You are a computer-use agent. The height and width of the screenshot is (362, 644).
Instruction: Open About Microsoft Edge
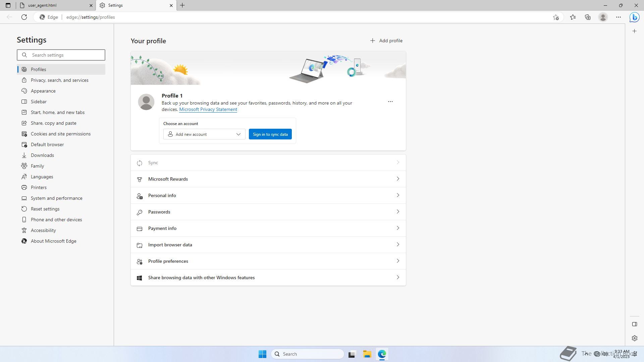coord(61,241)
